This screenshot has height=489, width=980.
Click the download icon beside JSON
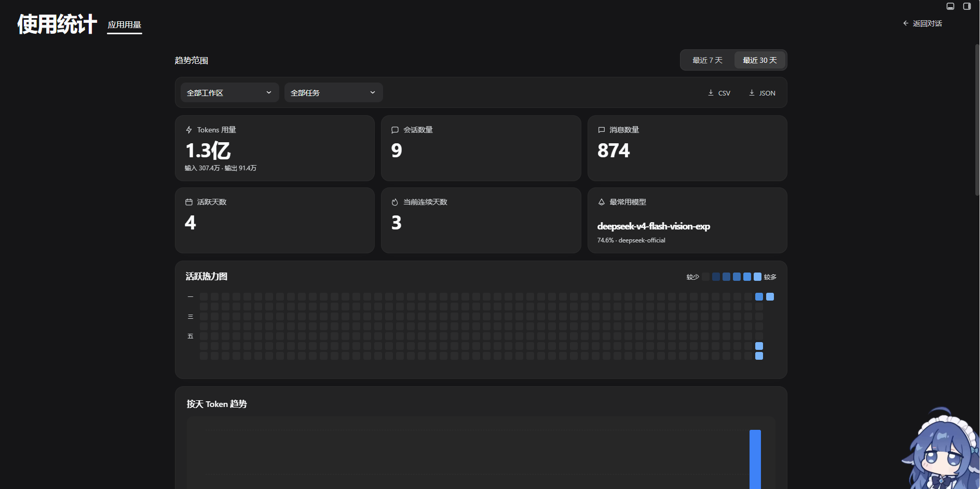tap(752, 93)
